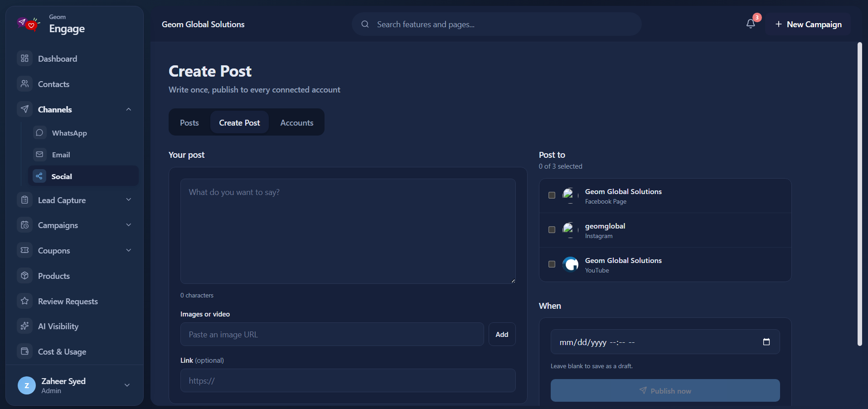Click the Email envelope icon

[x=39, y=155]
